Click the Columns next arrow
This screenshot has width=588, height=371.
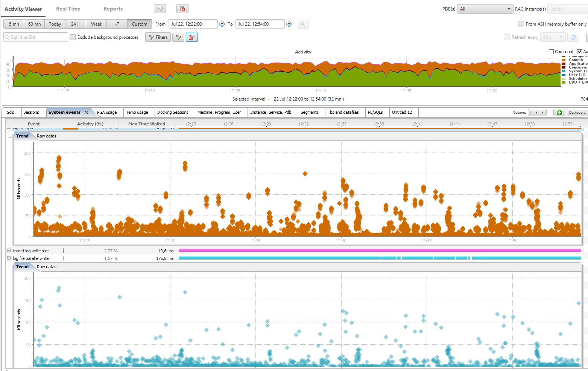point(542,113)
